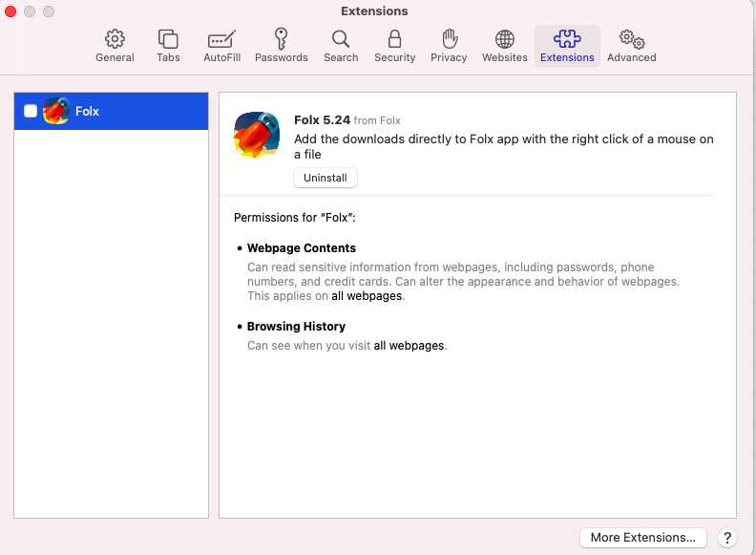Open the Websites preferences pane
The image size is (756, 555).
[505, 47]
